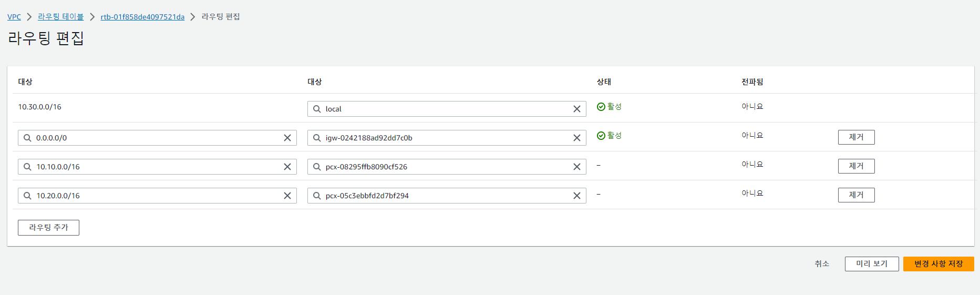Screen dimensions: 980x295
Task: Click 아니요 value in the local row
Action: click(x=752, y=107)
